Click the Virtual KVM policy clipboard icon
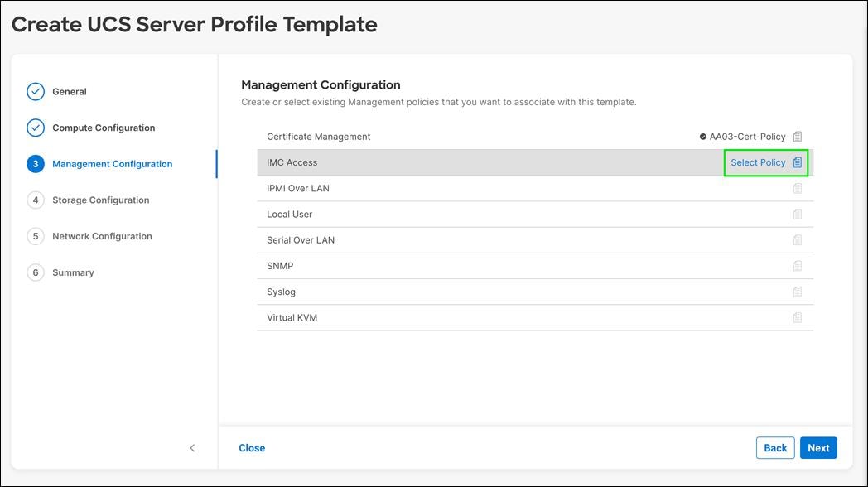Screen dimensions: 868x487 pyautogui.click(x=797, y=317)
